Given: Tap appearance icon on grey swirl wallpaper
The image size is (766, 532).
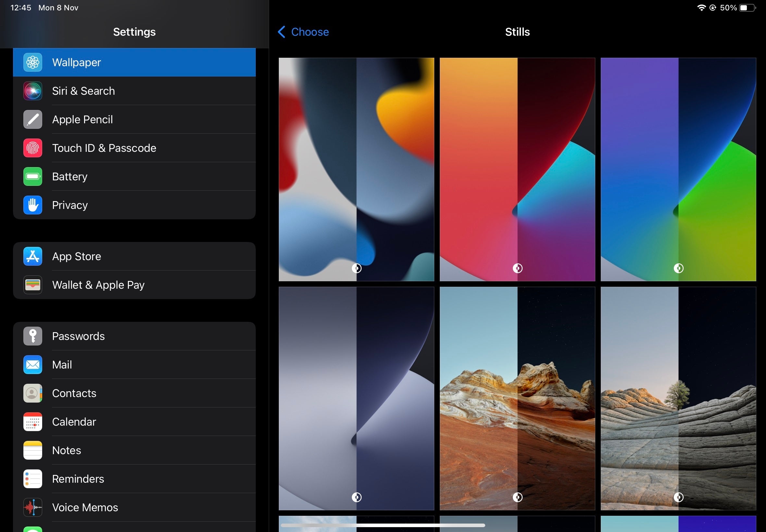Looking at the screenshot, I should (x=356, y=497).
